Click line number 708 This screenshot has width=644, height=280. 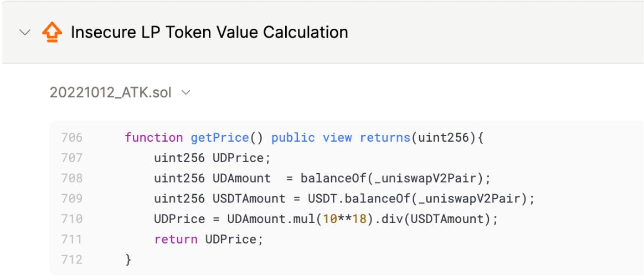coord(71,178)
